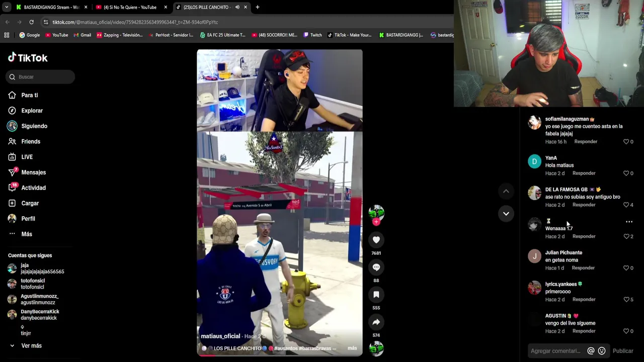Open your Perfil page
The width and height of the screenshot is (644, 362).
pos(28,219)
